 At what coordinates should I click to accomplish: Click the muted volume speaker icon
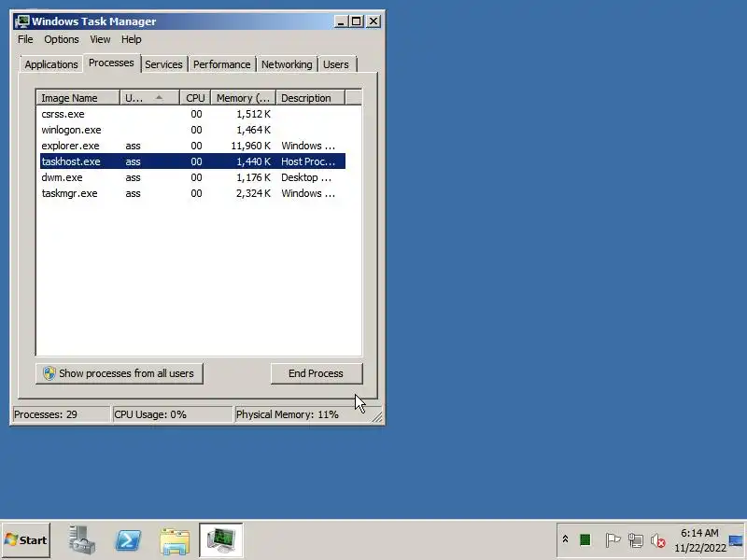point(658,540)
